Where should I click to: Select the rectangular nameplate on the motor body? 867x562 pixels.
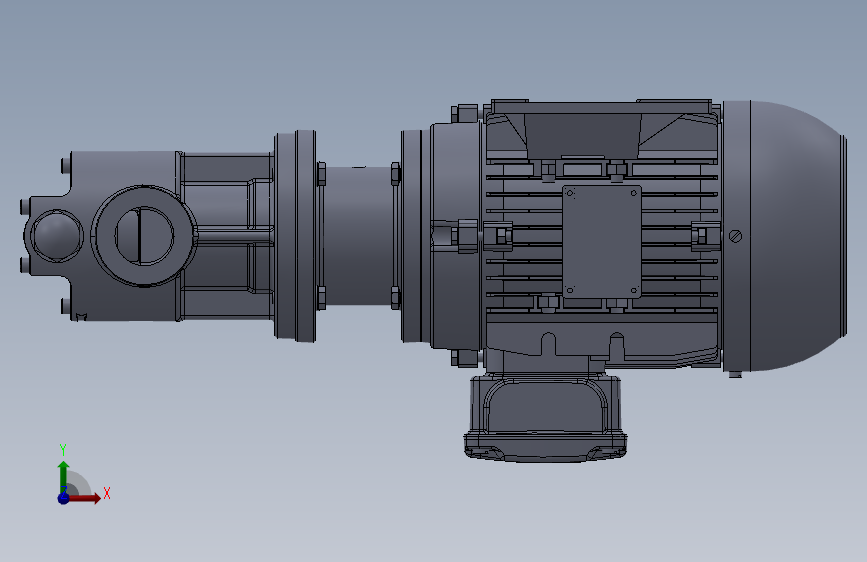[602, 242]
